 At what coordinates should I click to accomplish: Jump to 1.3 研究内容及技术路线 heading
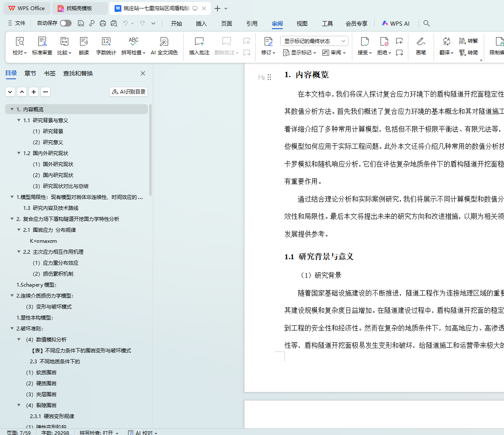[51, 208]
